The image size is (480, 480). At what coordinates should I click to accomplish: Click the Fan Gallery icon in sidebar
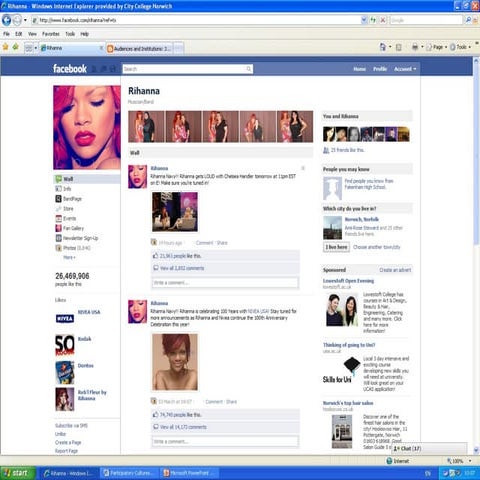tap(58, 228)
